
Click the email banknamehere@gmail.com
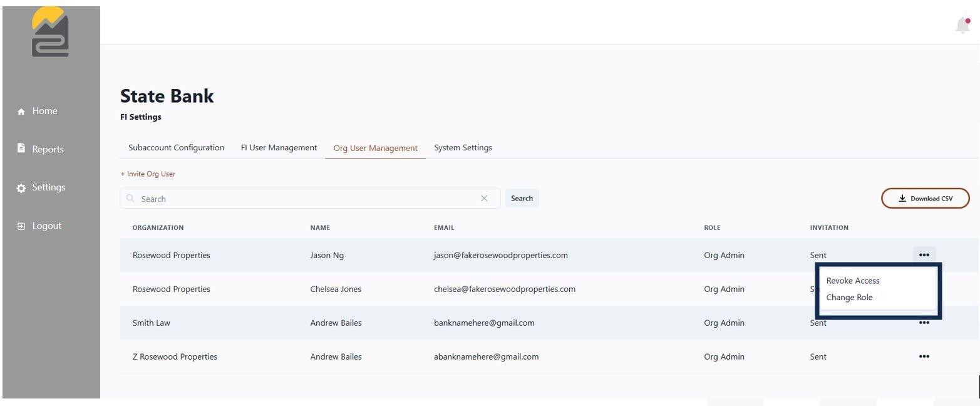(x=484, y=323)
